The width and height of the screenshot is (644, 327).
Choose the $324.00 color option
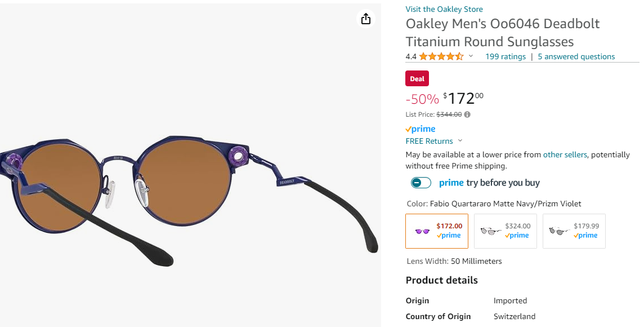point(506,231)
